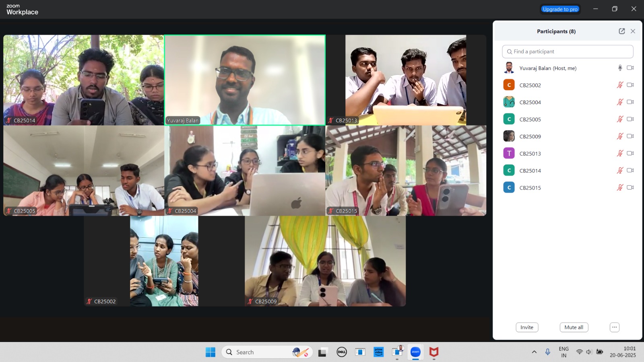Unmute participant CB25002's microphone

[x=620, y=85]
